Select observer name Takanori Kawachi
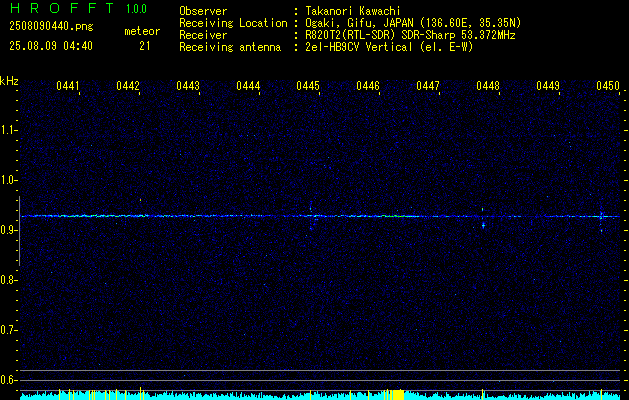Screen dimensions: 629x400 (x=353, y=11)
